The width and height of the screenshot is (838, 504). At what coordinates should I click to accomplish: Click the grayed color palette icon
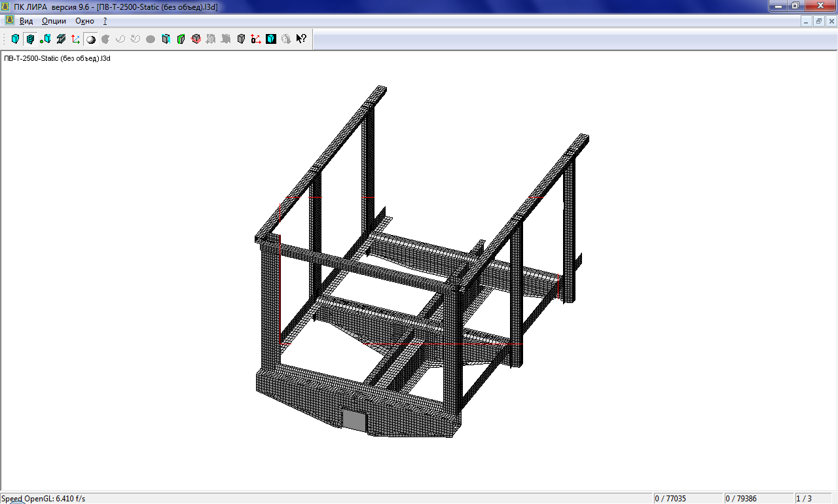[x=286, y=39]
